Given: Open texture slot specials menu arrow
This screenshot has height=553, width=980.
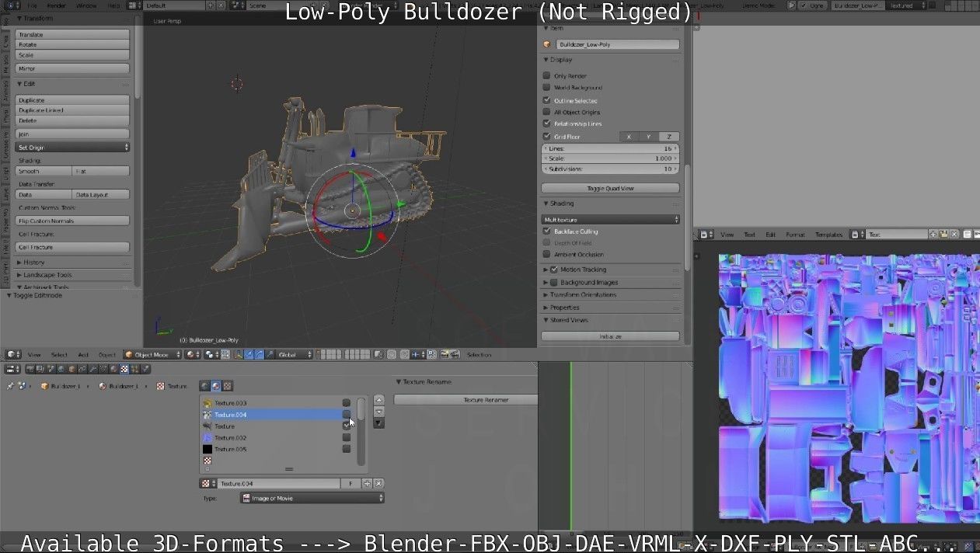Looking at the screenshot, I should [x=378, y=423].
